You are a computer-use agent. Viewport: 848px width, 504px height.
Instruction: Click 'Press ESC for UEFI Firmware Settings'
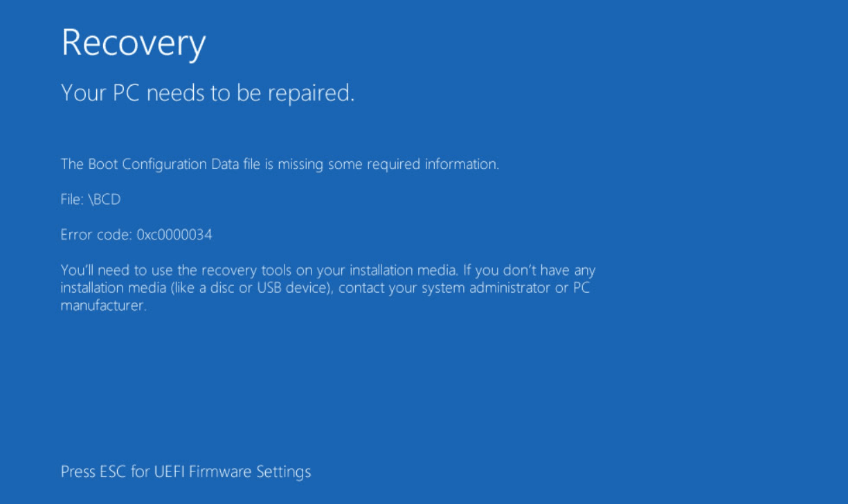coord(186,472)
